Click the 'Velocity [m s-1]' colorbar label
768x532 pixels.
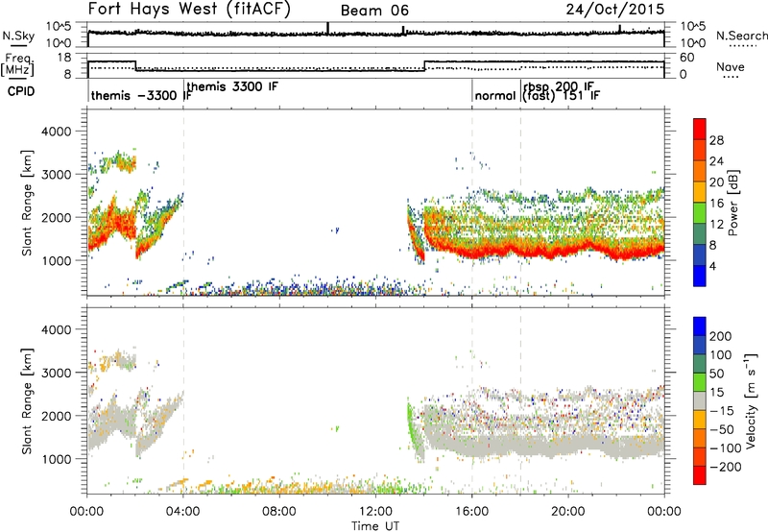pyautogui.click(x=750, y=400)
